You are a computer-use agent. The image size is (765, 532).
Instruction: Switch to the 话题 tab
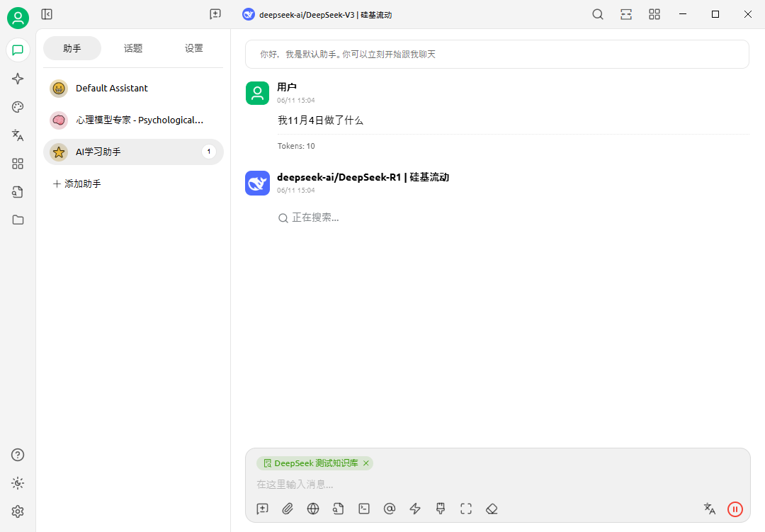click(x=133, y=48)
